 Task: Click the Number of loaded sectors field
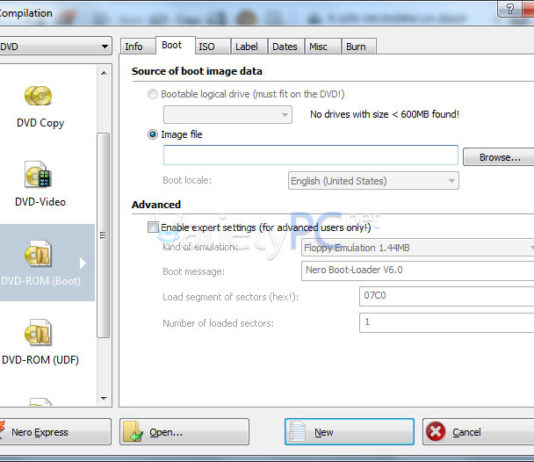(446, 322)
